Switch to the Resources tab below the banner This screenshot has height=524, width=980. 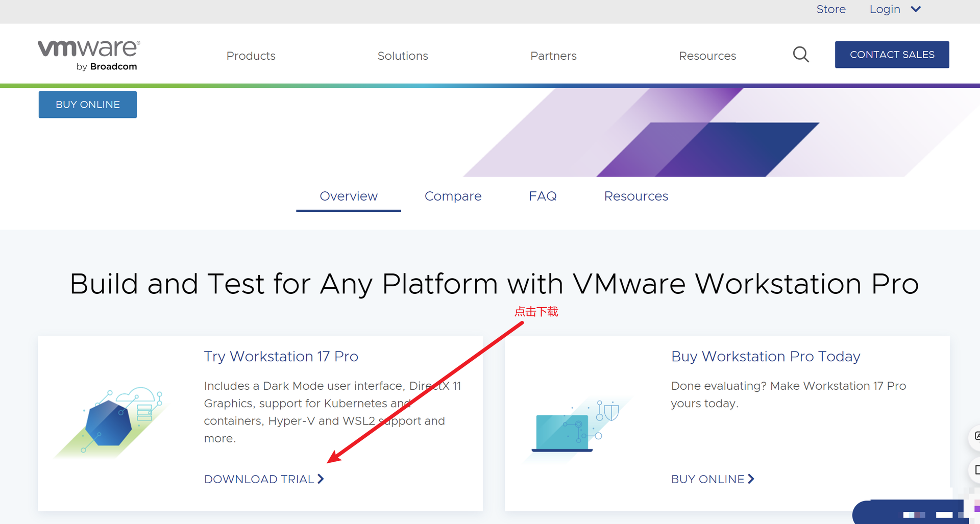(636, 196)
